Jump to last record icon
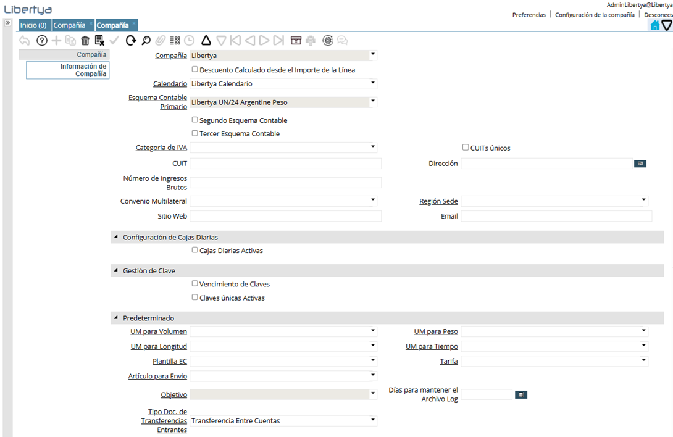The image size is (673, 437). click(x=279, y=41)
